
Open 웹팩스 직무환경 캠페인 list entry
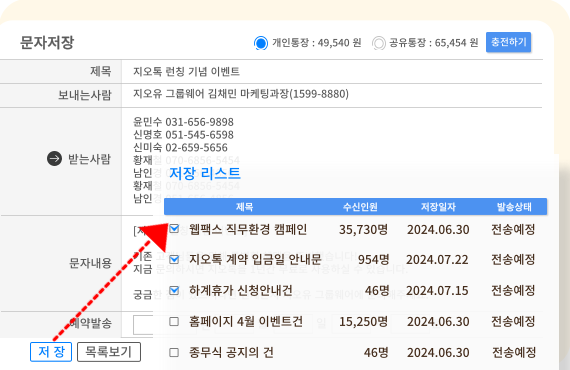248,229
